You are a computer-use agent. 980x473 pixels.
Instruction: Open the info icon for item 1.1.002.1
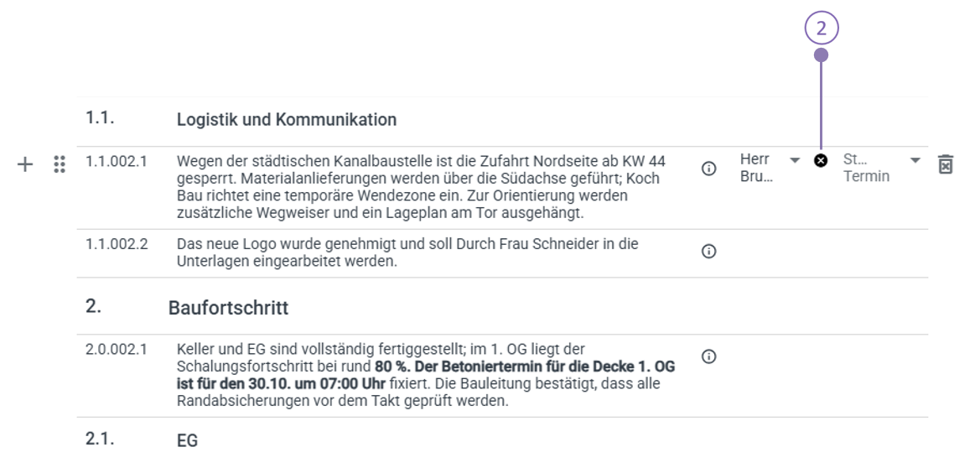pos(708,169)
